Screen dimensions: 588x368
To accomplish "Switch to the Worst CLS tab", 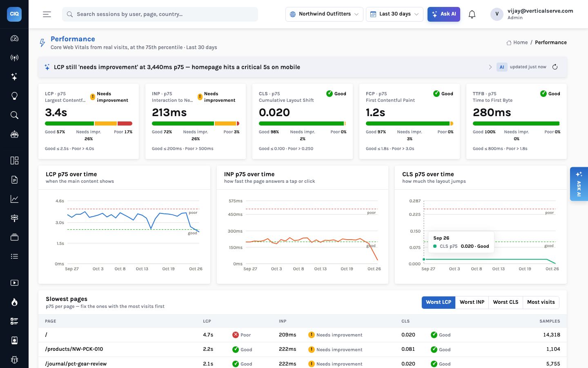I will pyautogui.click(x=506, y=302).
